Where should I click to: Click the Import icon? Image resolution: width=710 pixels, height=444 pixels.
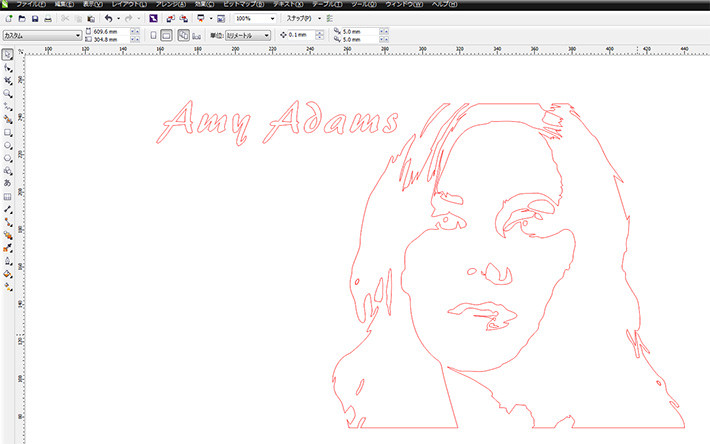[x=170, y=19]
